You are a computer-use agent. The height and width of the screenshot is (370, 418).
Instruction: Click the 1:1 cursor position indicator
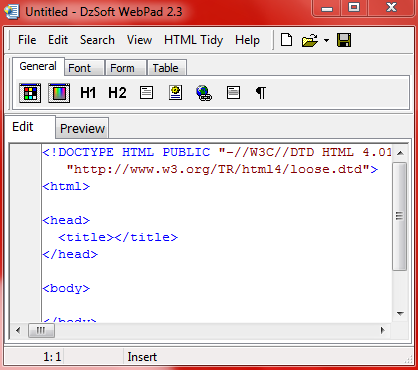pyautogui.click(x=52, y=357)
